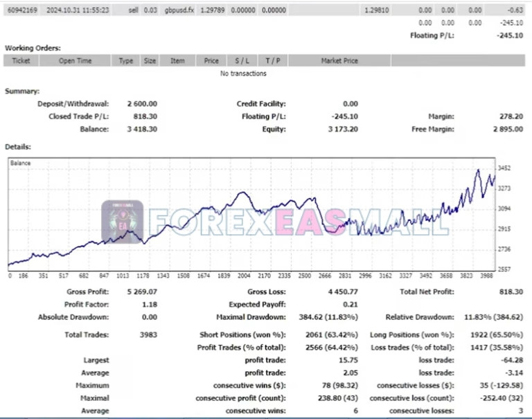The height and width of the screenshot is (419, 532).
Task: Click the 'Summary:' heading
Action: (x=22, y=91)
